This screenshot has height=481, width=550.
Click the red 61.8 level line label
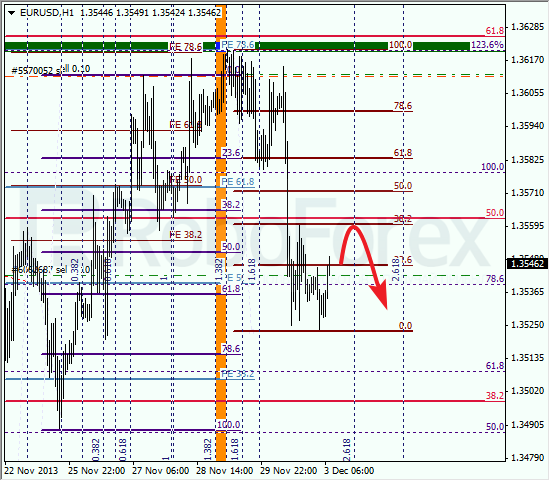[495, 31]
